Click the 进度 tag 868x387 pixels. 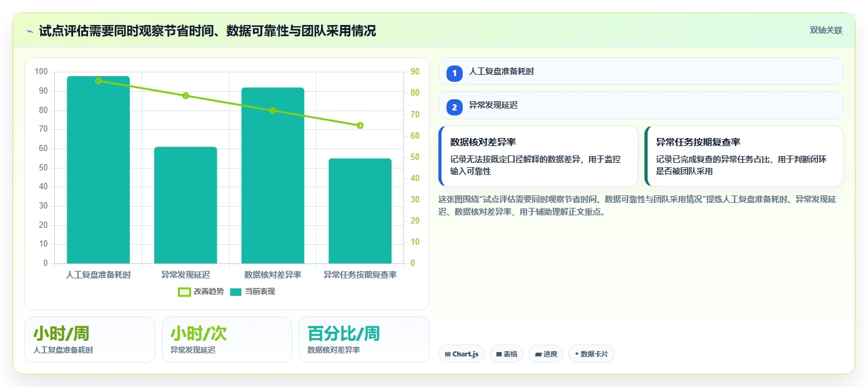(x=546, y=354)
